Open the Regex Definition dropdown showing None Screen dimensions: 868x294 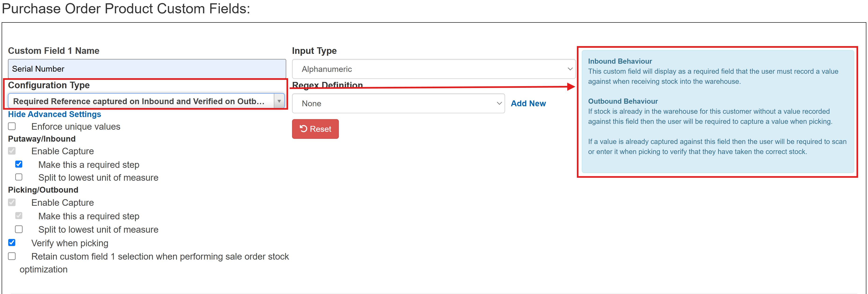[398, 103]
